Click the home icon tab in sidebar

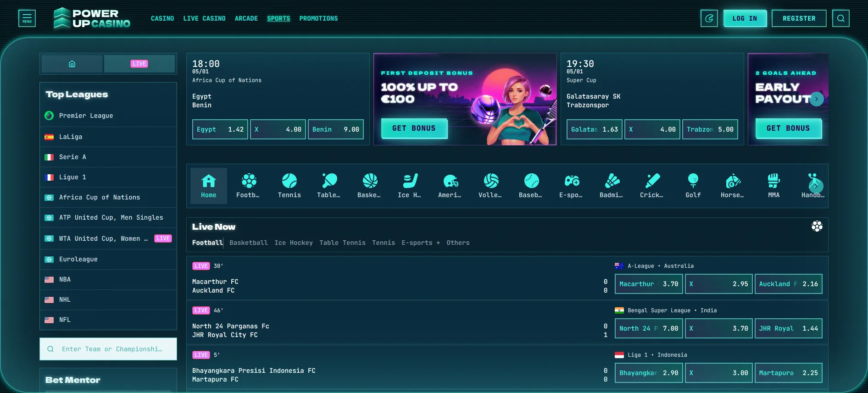pyautogui.click(x=72, y=64)
